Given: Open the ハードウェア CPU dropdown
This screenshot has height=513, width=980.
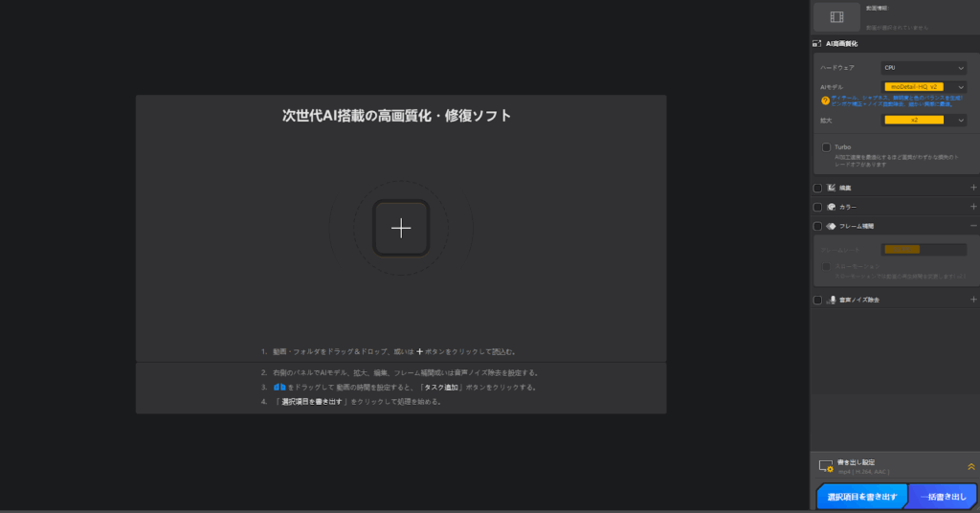Looking at the screenshot, I should pyautogui.click(x=924, y=68).
